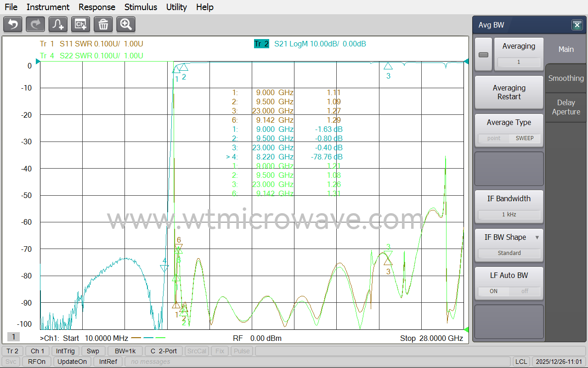Select point average type

(494, 138)
